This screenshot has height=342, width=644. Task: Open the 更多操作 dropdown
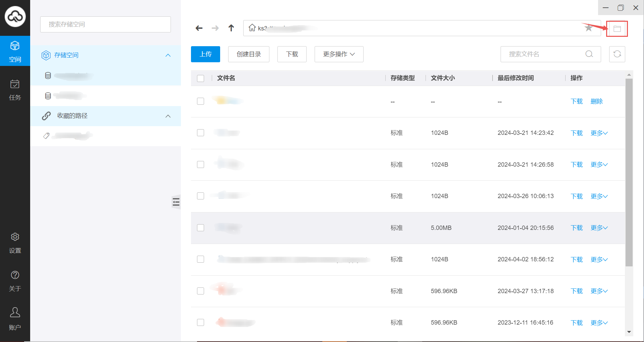[x=339, y=54]
